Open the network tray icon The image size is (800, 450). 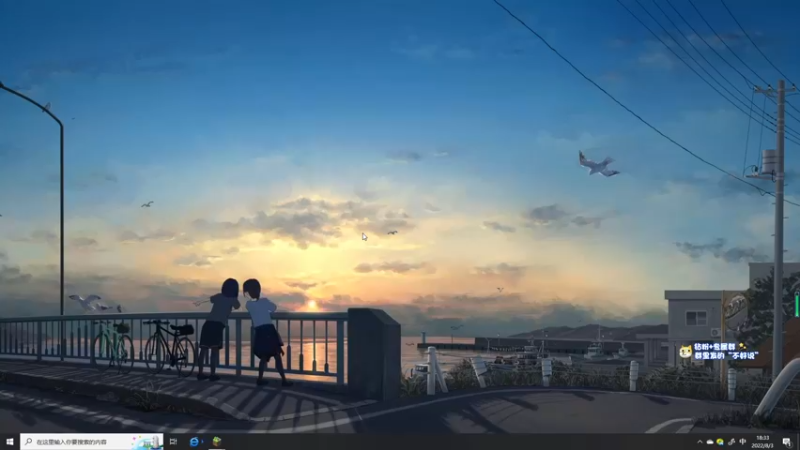731,442
